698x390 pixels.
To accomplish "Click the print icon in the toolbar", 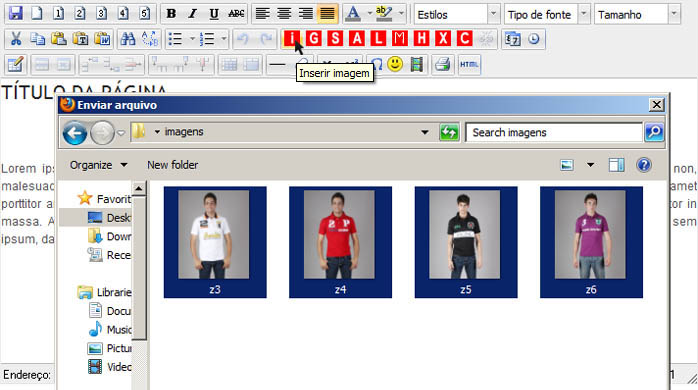I will pos(442,65).
